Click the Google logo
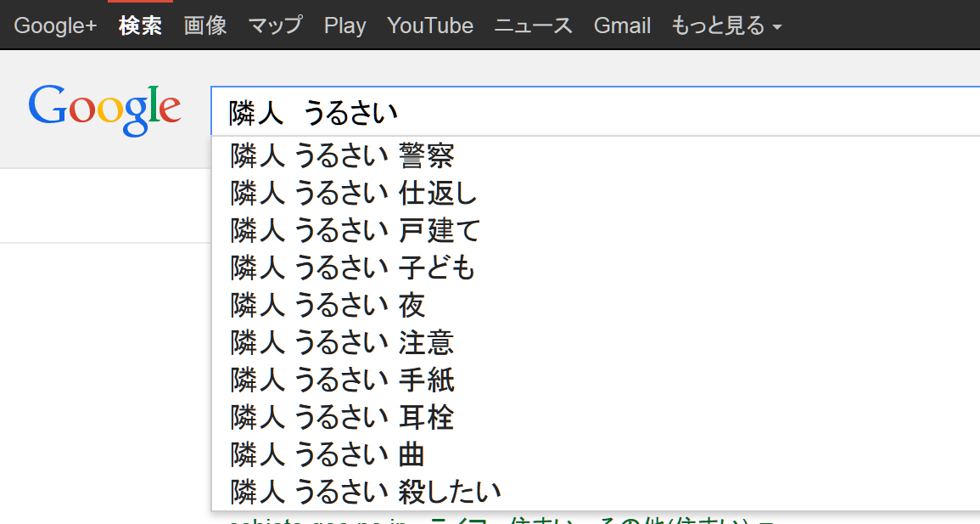 (104, 110)
